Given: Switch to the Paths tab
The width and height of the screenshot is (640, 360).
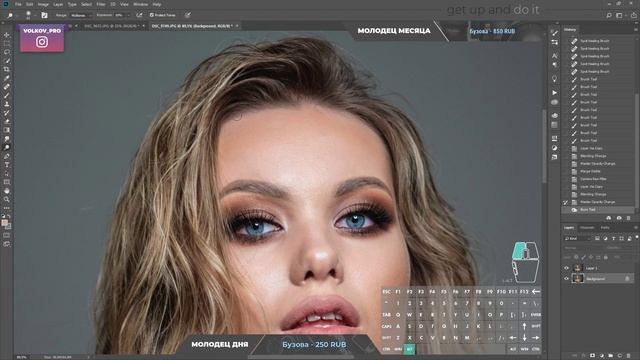Looking at the screenshot, I should tap(605, 228).
